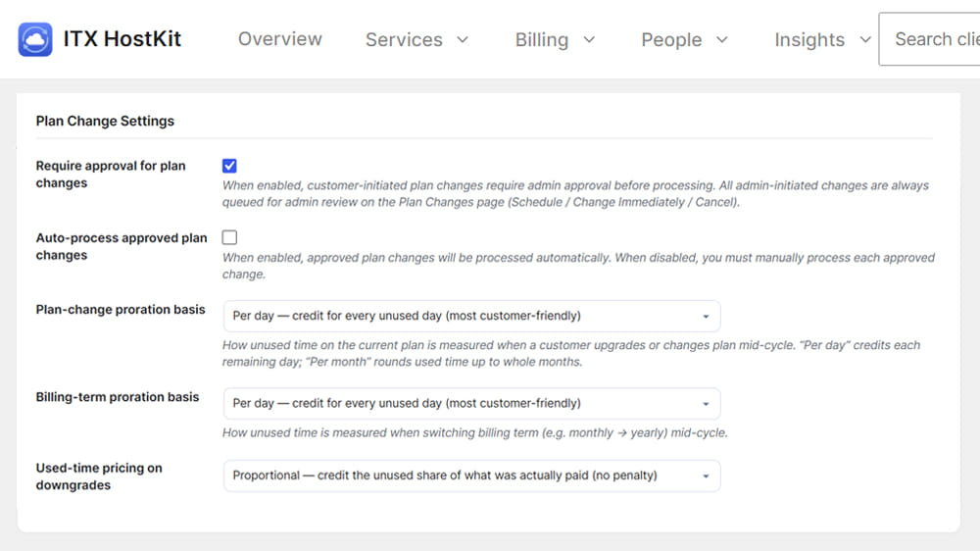Uncheck Require approval for plan changes
Viewport: 980px width, 551px height.
[229, 166]
